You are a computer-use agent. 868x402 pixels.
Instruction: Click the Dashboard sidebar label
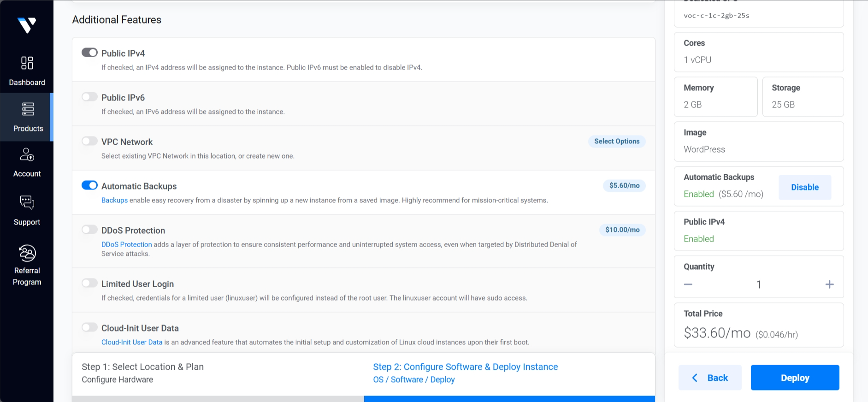click(x=27, y=83)
